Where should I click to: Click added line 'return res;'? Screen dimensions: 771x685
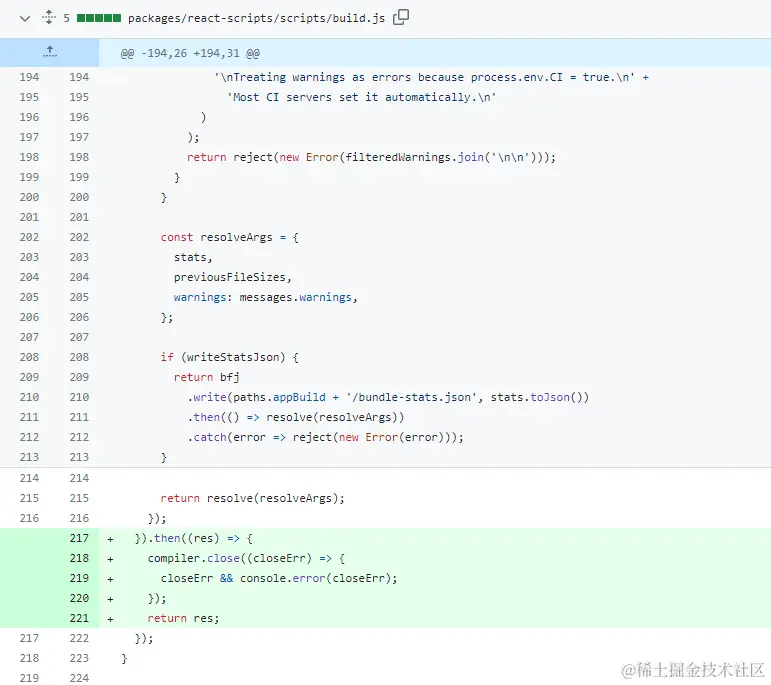coord(183,618)
